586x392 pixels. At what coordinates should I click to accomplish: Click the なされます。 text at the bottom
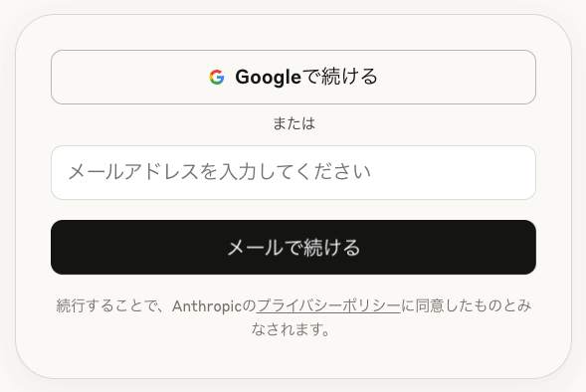pos(291,329)
